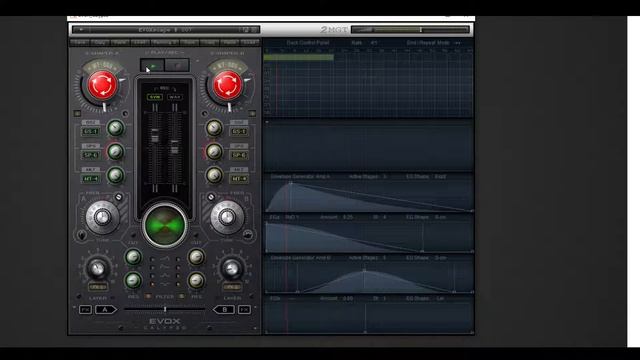This screenshot has width=640, height=360.
Task: Open Sampler B MT-4 value selector
Action: [x=239, y=179]
